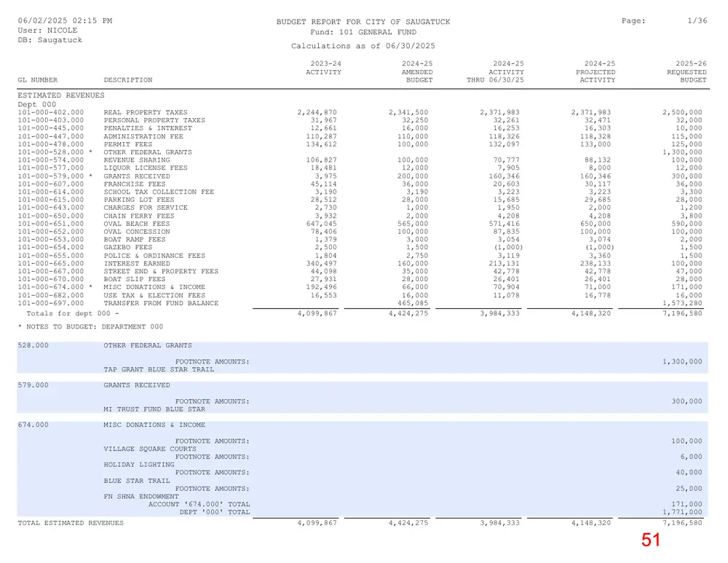
Task: Click the requested budget value 2,500,000
Action: 683,112
